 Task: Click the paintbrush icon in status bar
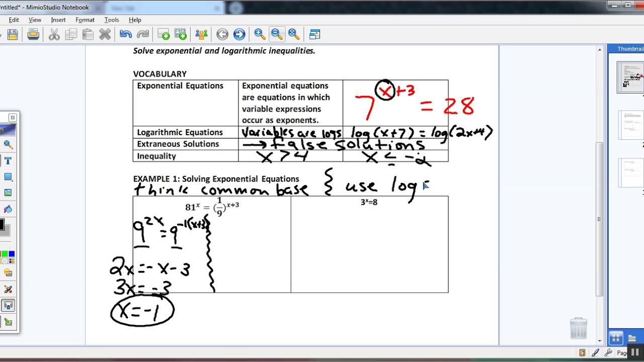click(x=595, y=353)
